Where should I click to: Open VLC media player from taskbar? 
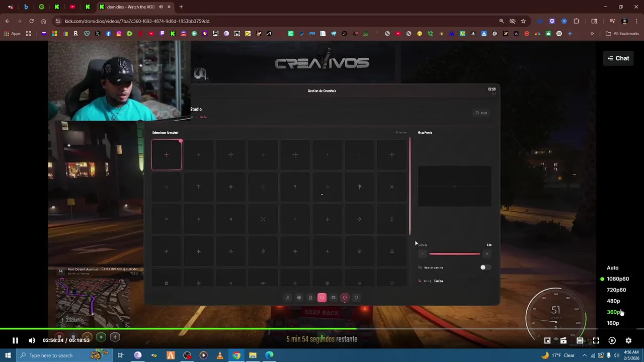(220, 355)
